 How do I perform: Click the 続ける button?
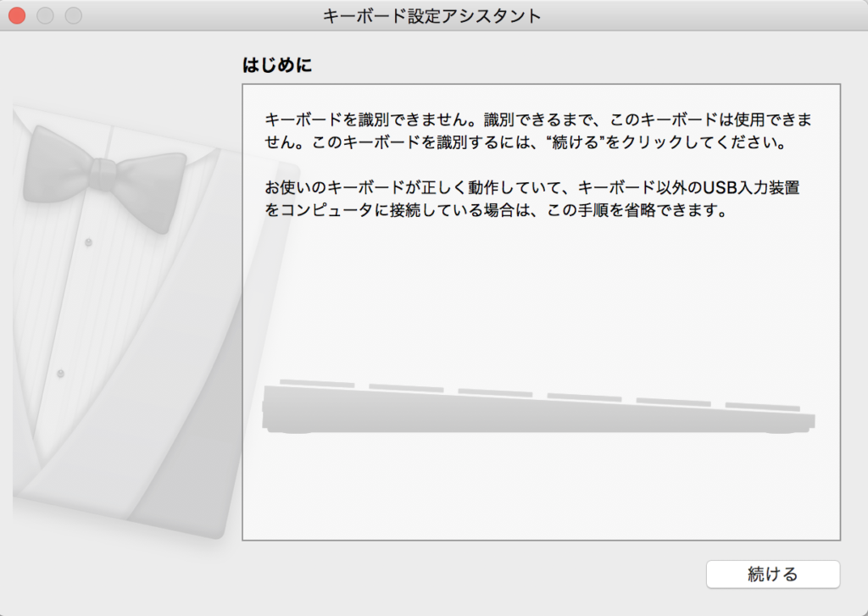(772, 574)
